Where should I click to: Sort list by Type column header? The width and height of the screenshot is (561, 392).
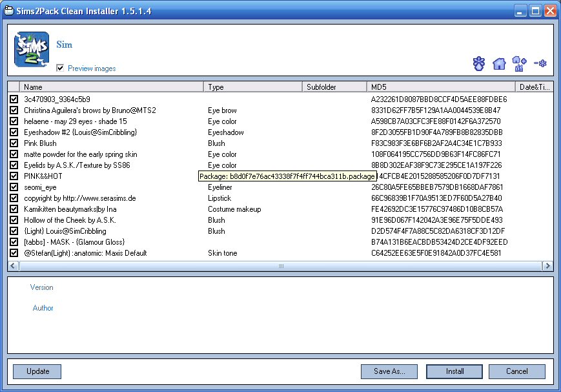tap(253, 87)
